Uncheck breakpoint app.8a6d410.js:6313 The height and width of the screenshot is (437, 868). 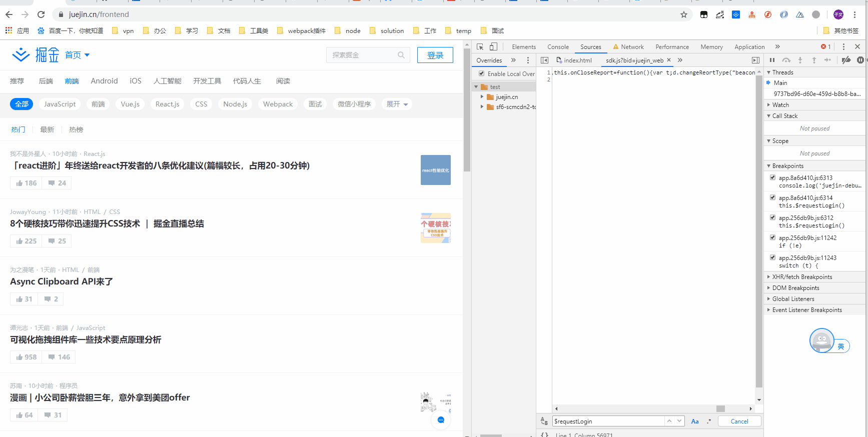[x=772, y=177]
